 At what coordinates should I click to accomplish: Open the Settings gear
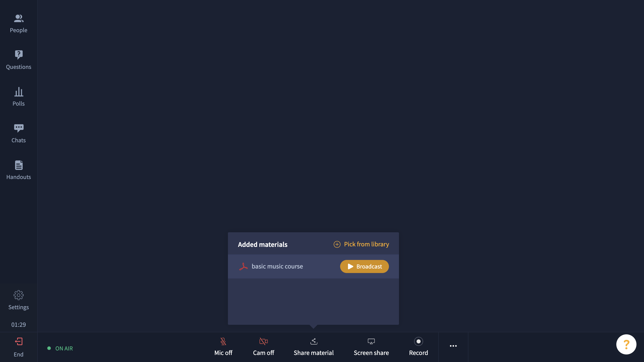(19, 300)
